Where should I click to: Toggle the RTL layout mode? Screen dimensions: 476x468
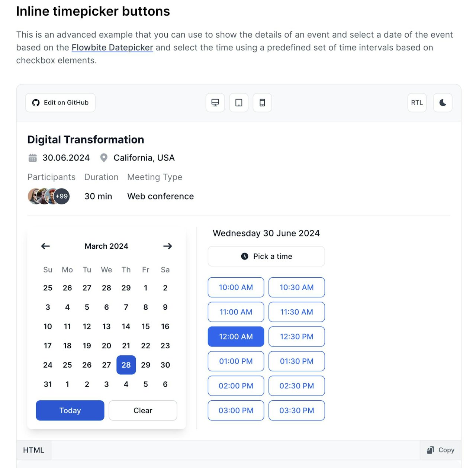(x=417, y=103)
